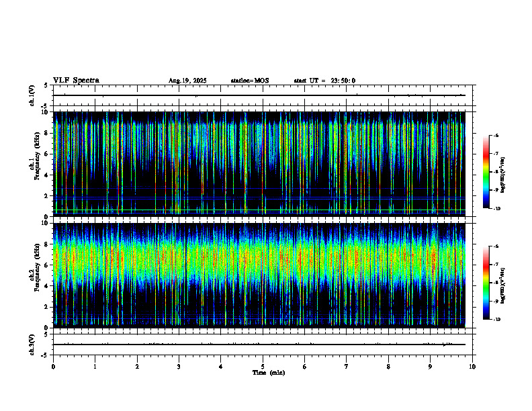Screen dimensions: 532x411
Task: Click the time axis tick label '3'
Action: [179, 367]
